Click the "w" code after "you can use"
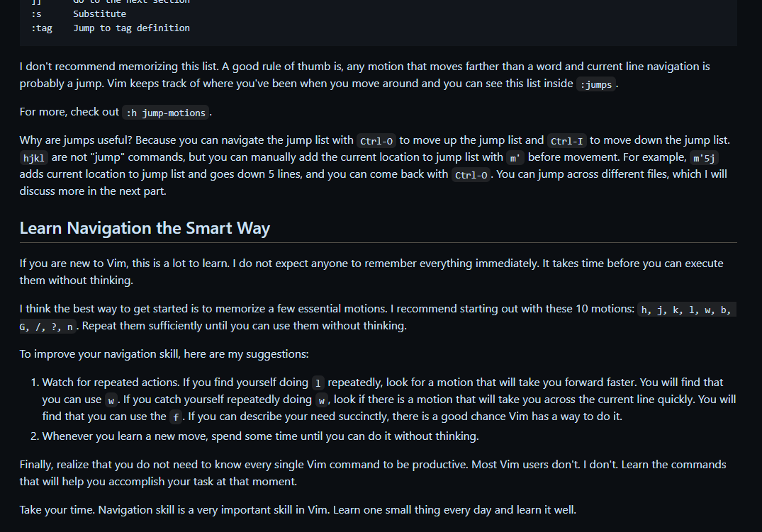 click(111, 400)
